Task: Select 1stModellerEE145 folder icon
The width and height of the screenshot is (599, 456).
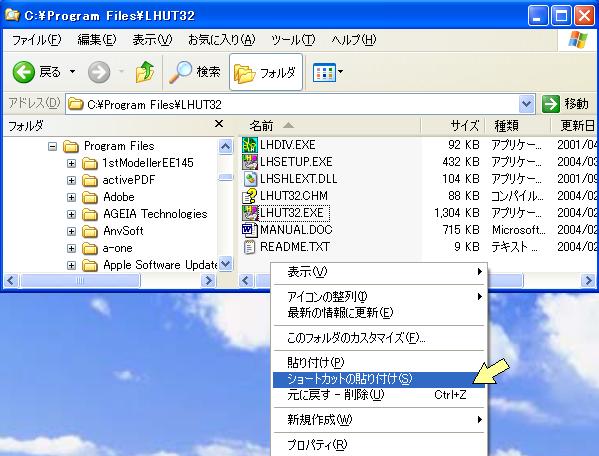Action: click(90, 163)
